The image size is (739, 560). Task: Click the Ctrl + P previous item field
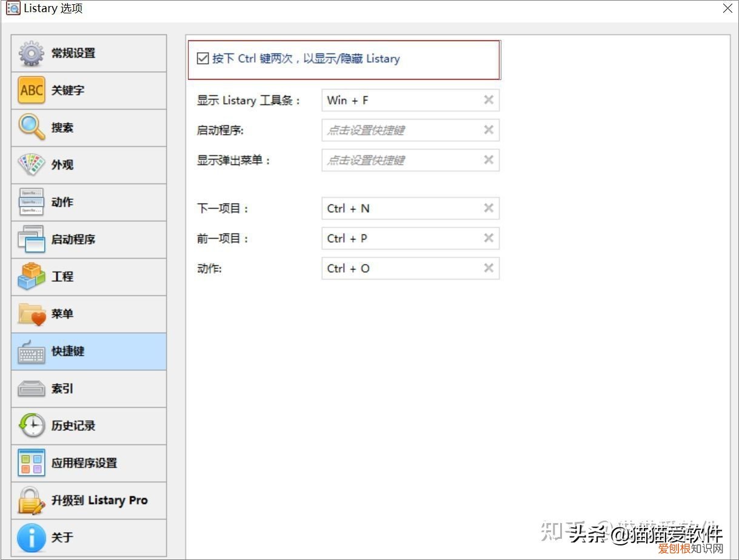(400, 238)
